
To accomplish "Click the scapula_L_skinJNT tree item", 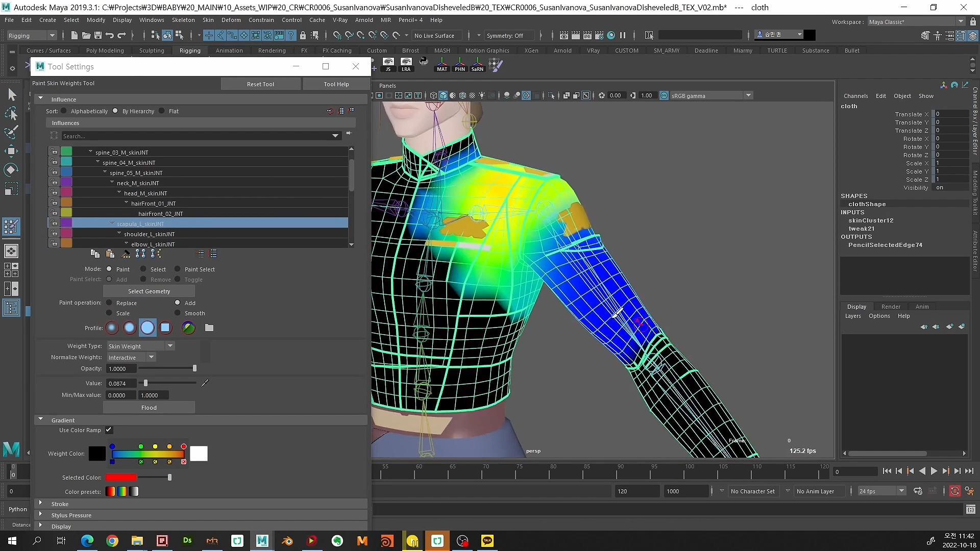I will coord(140,223).
